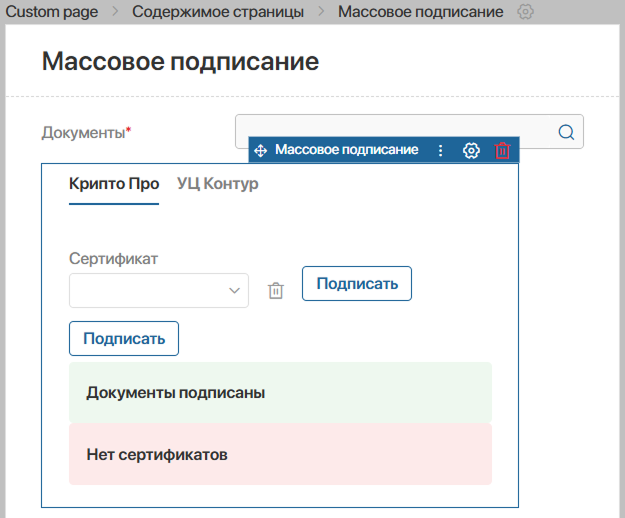Viewport: 625px width, 518px height.
Task: Click inside the Документы input field
Action: [409, 131]
